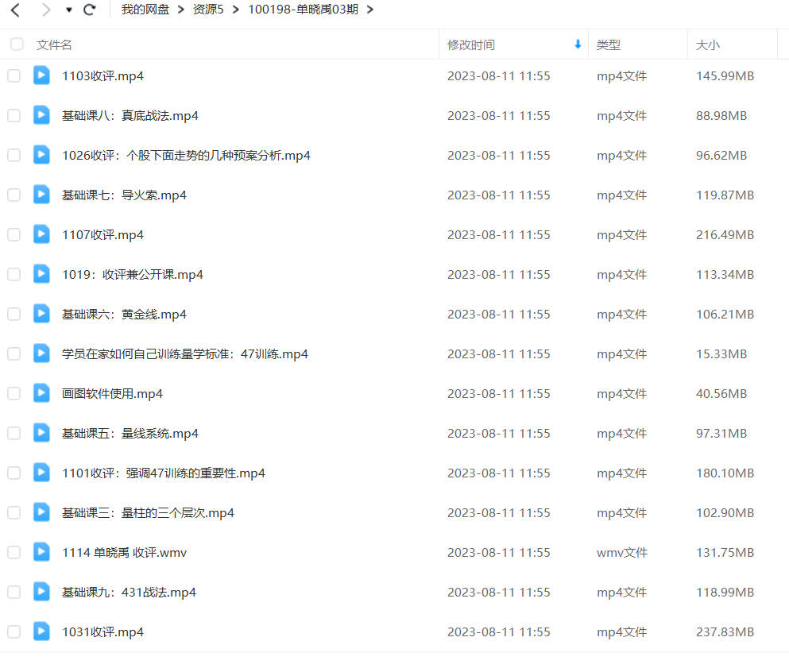Sort by 类型 column
Screen dimensions: 789x672
(x=609, y=44)
